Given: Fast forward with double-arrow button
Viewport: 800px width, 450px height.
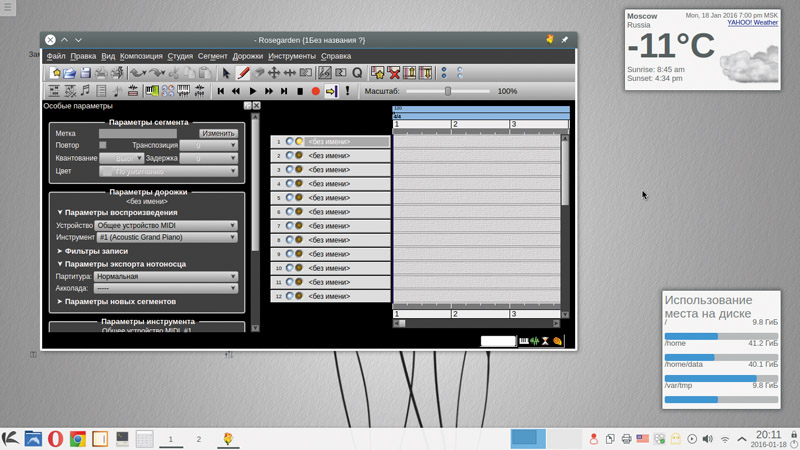Looking at the screenshot, I should pyautogui.click(x=268, y=91).
